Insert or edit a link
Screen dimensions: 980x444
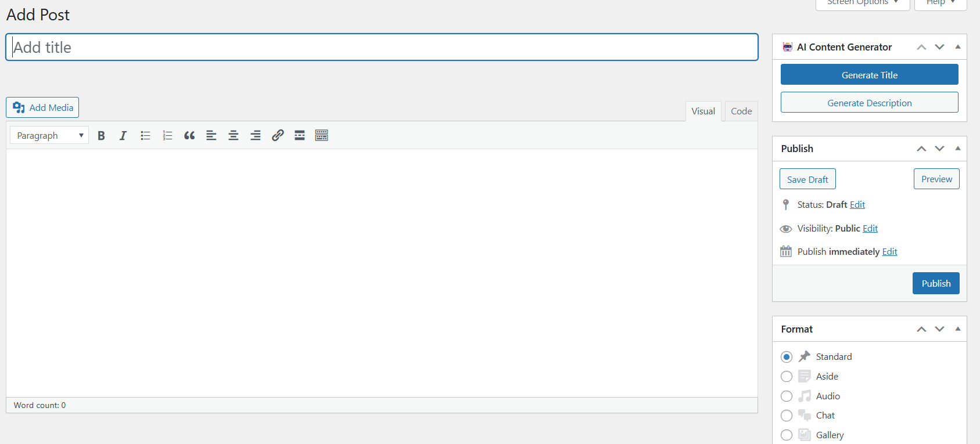(278, 136)
